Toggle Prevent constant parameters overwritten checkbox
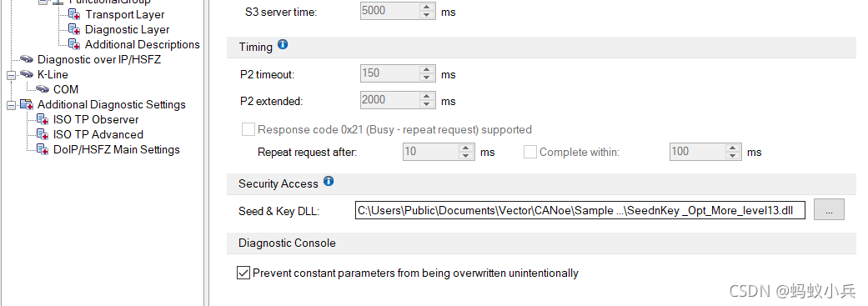 pyautogui.click(x=243, y=273)
